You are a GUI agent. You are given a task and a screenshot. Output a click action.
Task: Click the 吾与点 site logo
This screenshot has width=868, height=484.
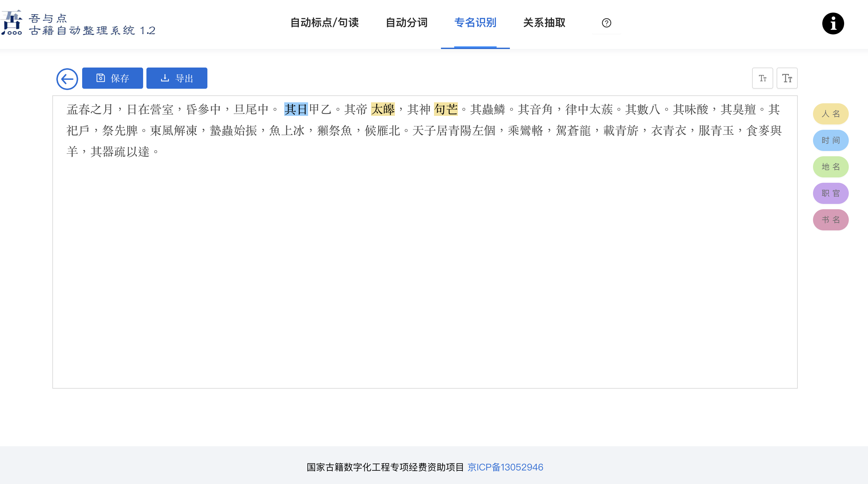pyautogui.click(x=78, y=24)
